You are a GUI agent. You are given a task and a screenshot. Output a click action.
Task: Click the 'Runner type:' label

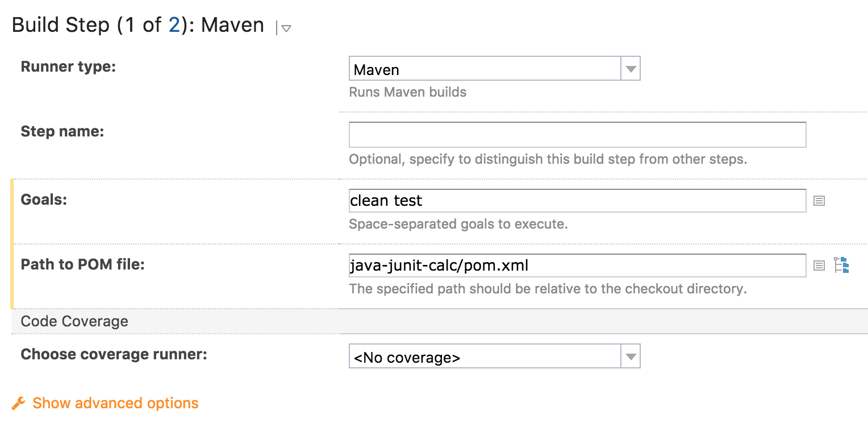68,67
